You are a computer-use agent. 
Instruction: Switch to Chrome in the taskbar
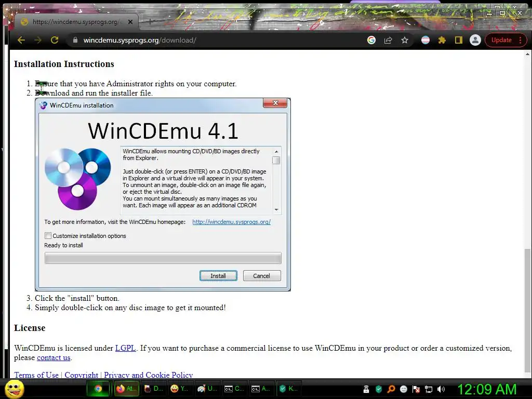pyautogui.click(x=98, y=389)
